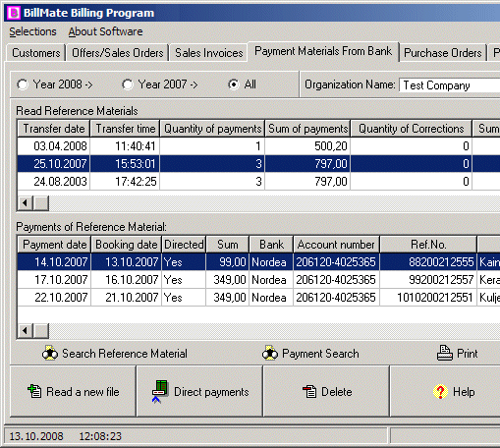
Task: Click left scroll arrow of payments table
Action: tap(25, 331)
